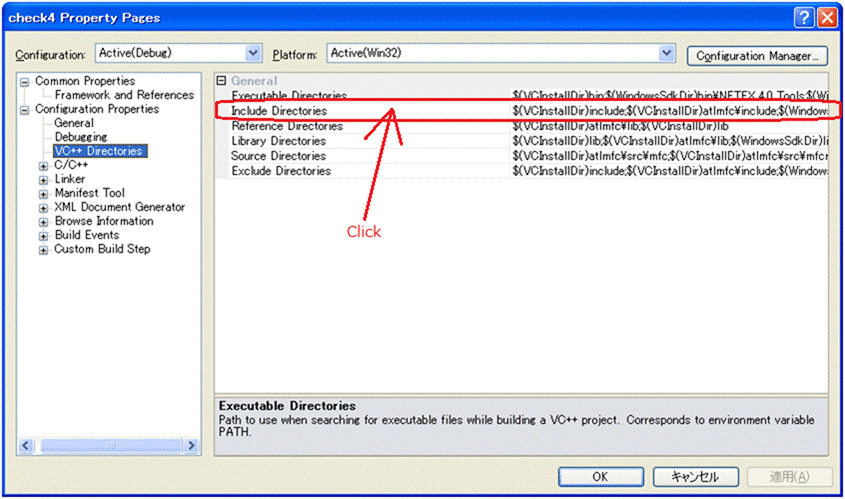This screenshot has width=845, height=499.
Task: Select Framework and References item
Action: 124,95
